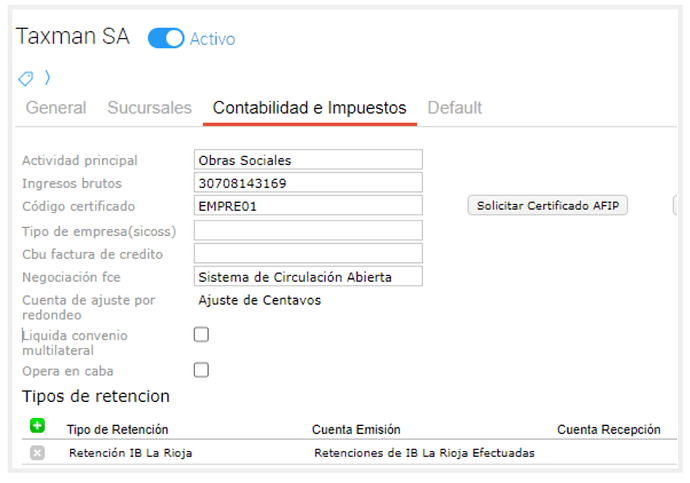
Task: Click the Ajuste de Centavos account link
Action: click(260, 300)
